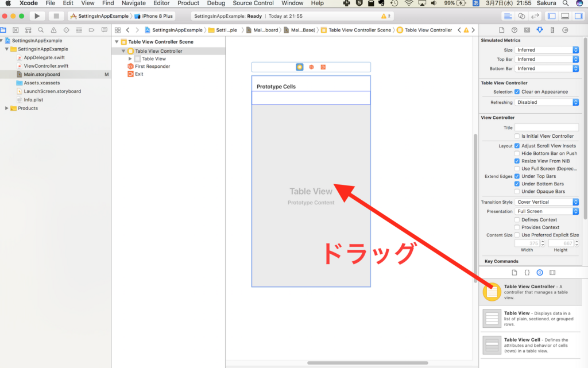The image size is (588, 368).
Task: Open the Transition Style dropdown
Action: [x=547, y=202]
